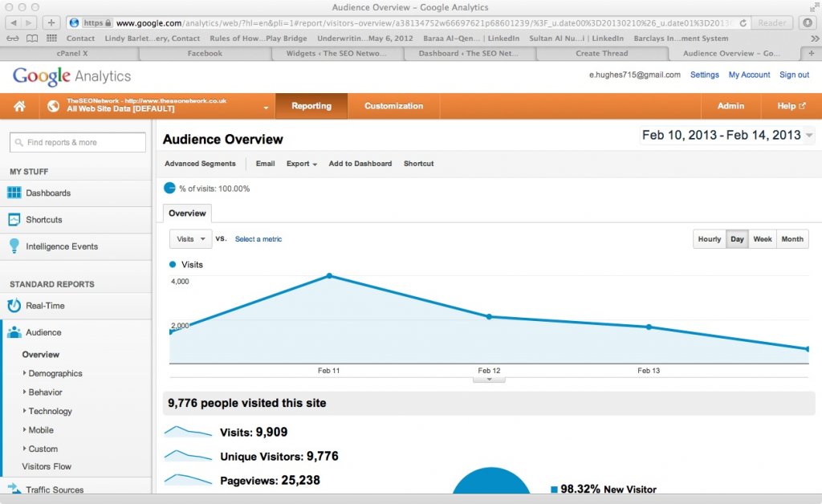This screenshot has height=504, width=822.
Task: Click the Downloads button in Safari toolbar
Action: [808, 23]
